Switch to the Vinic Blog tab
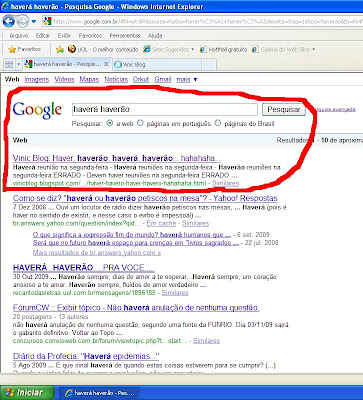This screenshot has height=400, width=363. coord(156,64)
